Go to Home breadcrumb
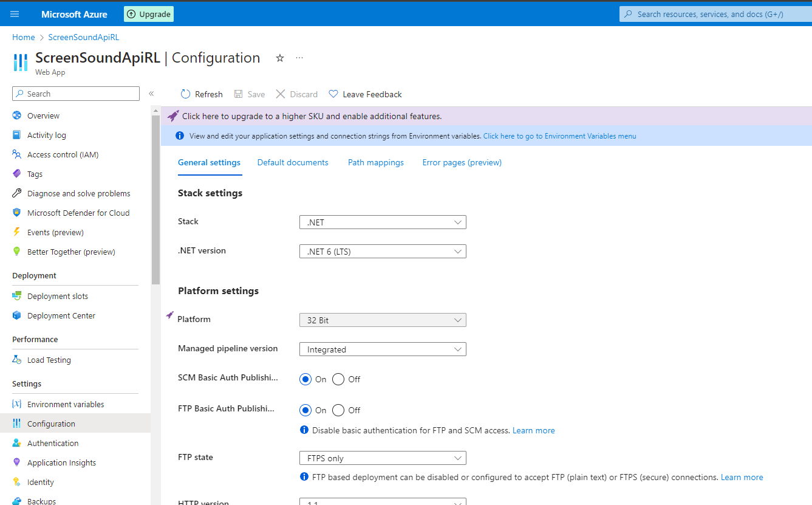 pyautogui.click(x=24, y=37)
